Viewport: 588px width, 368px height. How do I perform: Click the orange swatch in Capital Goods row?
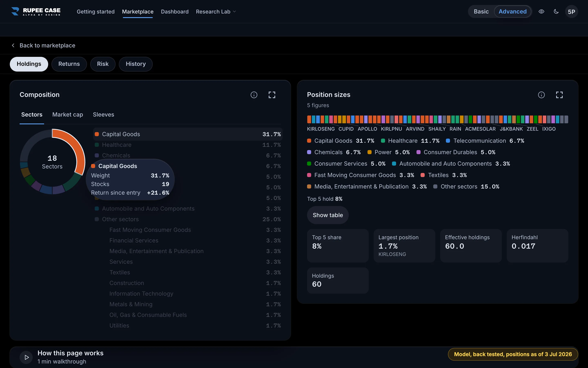(97, 134)
